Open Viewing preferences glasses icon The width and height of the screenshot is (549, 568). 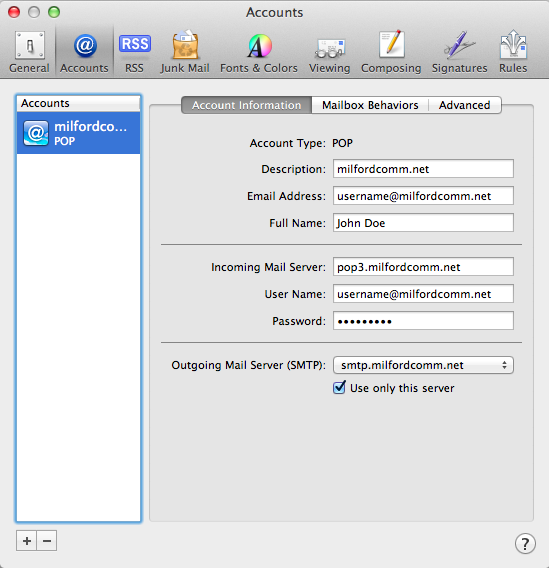click(330, 49)
